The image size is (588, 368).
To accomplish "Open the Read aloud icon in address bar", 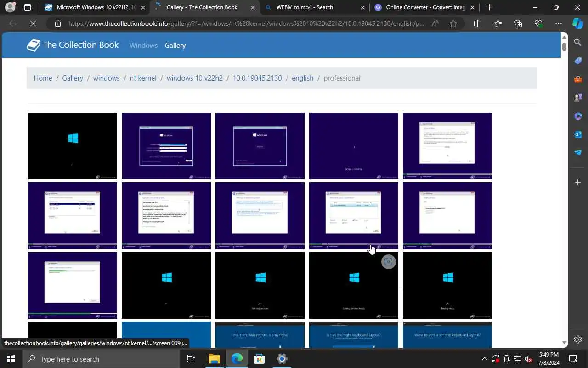I will click(435, 23).
